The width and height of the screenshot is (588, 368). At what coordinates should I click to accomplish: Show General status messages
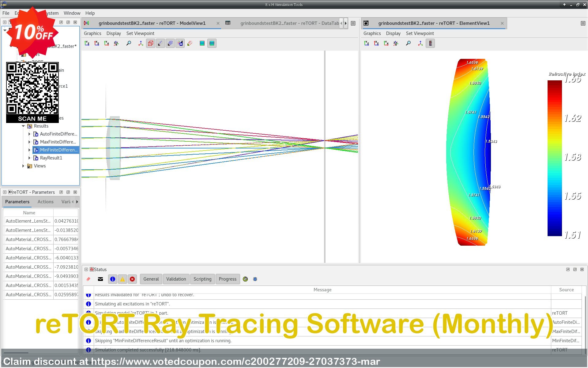[x=151, y=279]
